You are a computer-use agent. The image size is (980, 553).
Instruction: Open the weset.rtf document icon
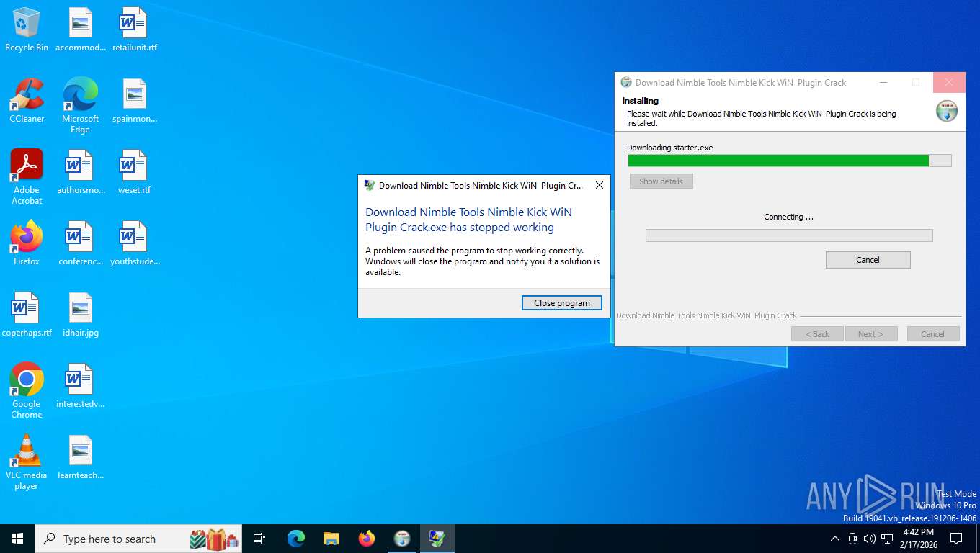click(x=134, y=172)
